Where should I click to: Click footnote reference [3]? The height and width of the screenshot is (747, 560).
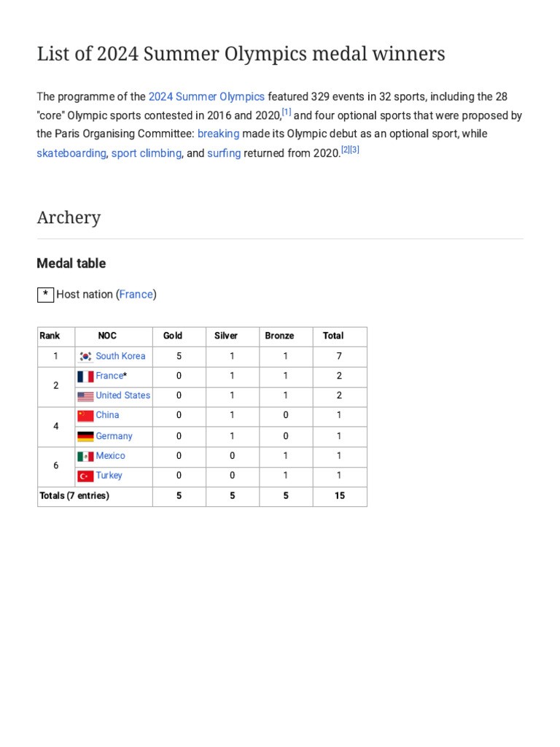point(355,150)
